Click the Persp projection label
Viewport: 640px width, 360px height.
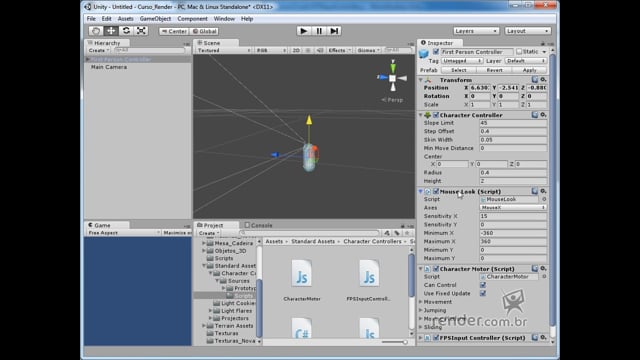(x=392, y=100)
